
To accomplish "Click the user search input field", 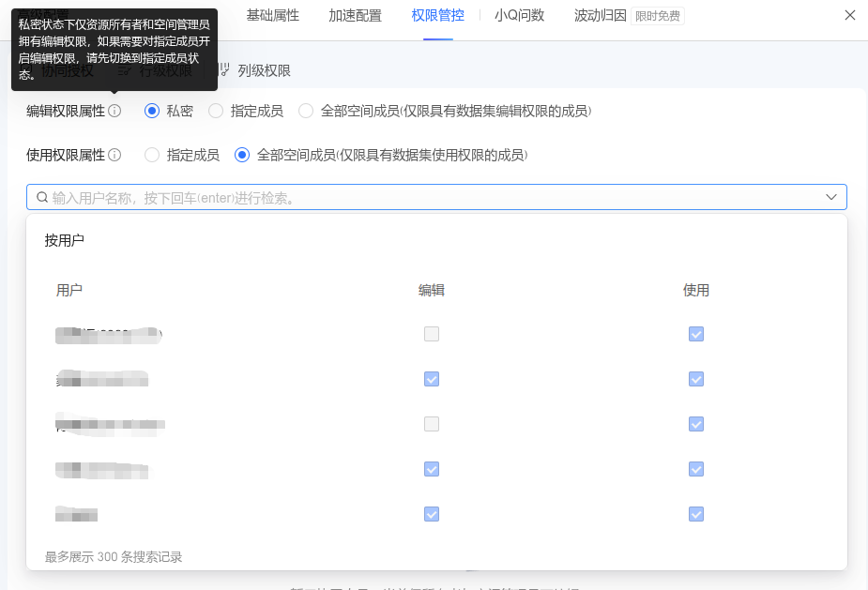I will (x=375, y=197).
